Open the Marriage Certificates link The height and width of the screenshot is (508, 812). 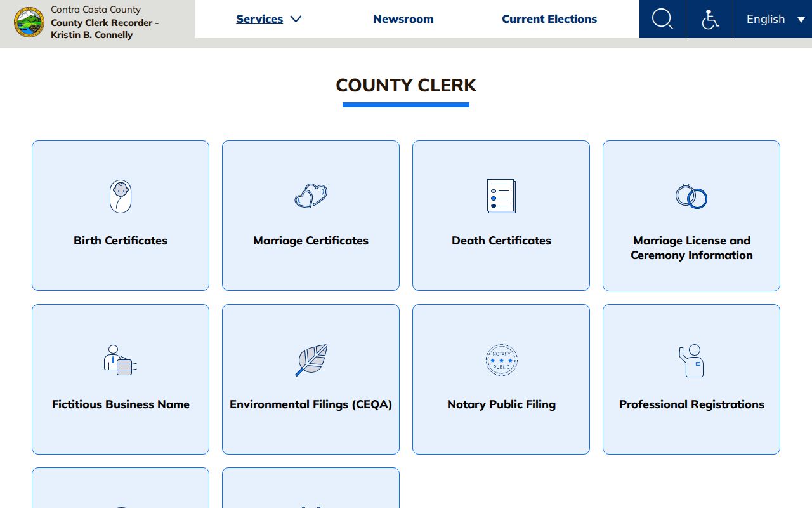pos(311,241)
